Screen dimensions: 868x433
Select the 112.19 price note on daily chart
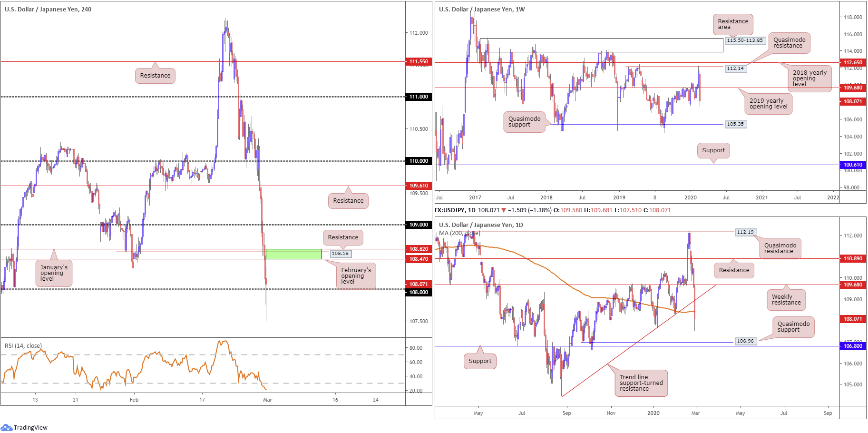(745, 232)
